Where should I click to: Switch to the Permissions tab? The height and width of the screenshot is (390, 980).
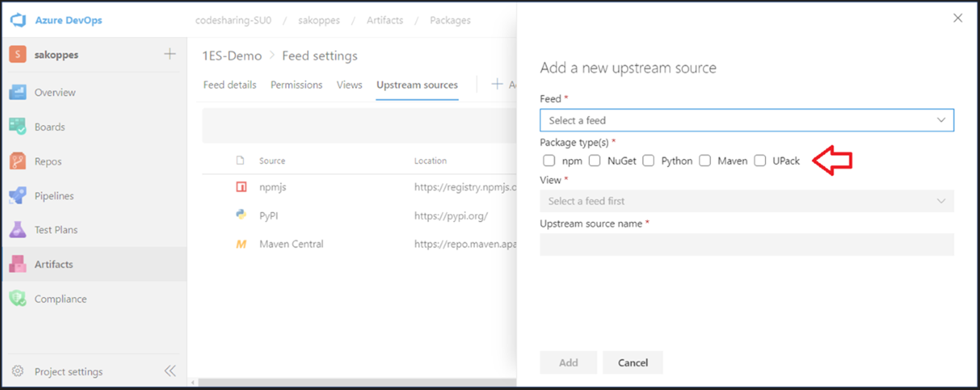click(296, 85)
